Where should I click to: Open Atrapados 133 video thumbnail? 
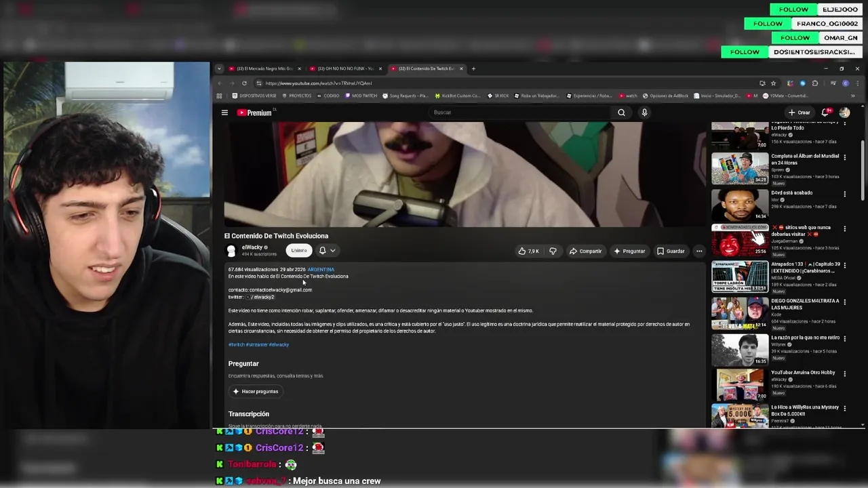740,277
